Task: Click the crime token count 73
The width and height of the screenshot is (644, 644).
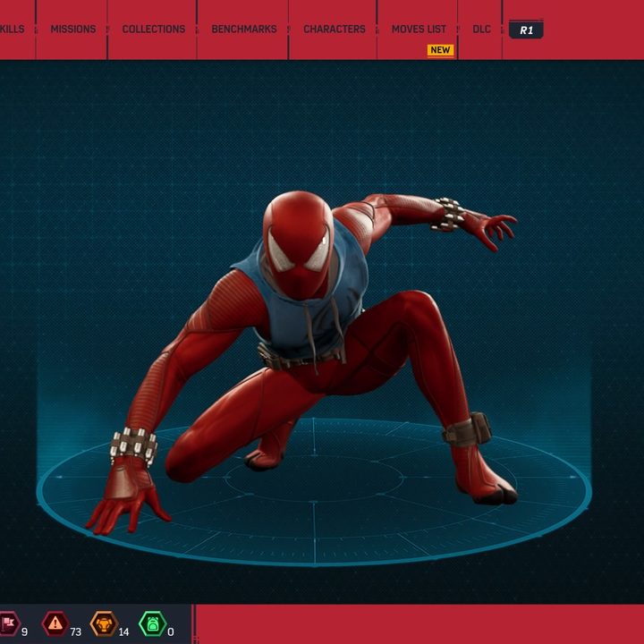Action: 75,631
